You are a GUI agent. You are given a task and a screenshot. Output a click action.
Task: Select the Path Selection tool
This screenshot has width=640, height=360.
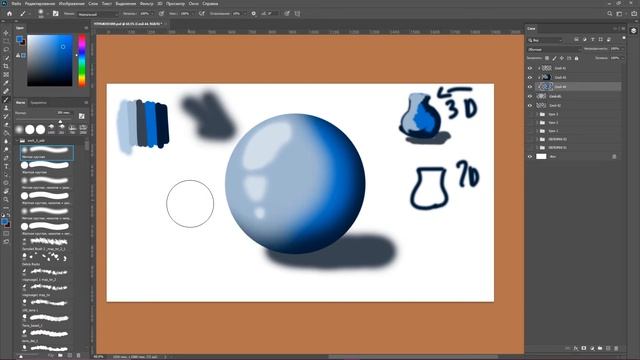(x=6, y=174)
